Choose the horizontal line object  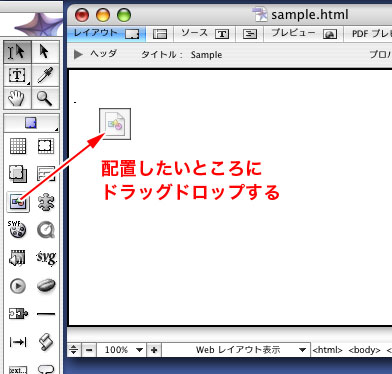point(46,314)
